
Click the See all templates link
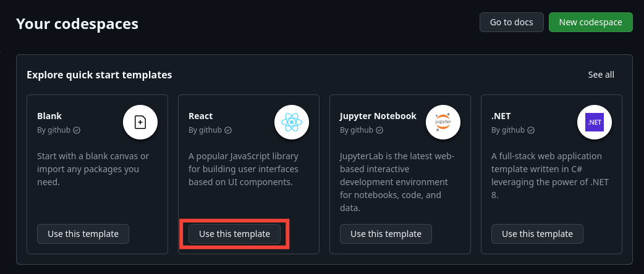[x=601, y=75]
